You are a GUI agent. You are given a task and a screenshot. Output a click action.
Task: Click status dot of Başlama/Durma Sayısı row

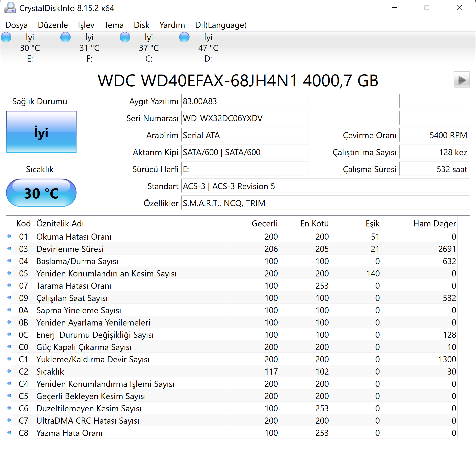coord(9,261)
